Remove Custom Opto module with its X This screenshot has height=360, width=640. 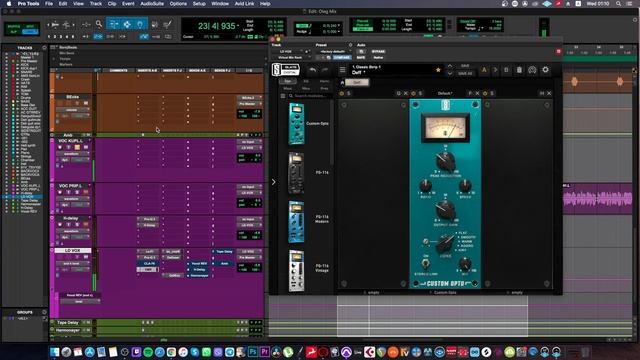tap(477, 93)
